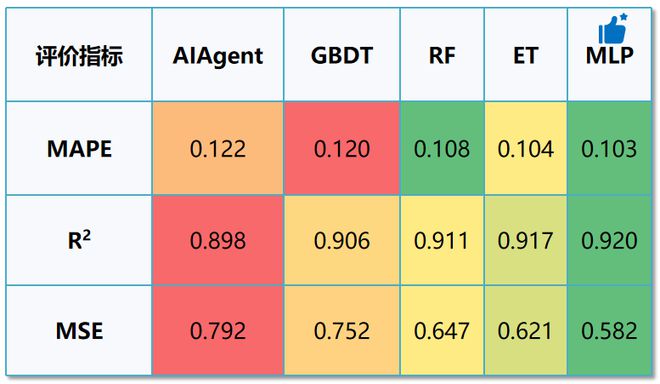The width and height of the screenshot is (660, 384).
Task: Click the thumbs-up icon above MLP
Action: click(x=613, y=28)
